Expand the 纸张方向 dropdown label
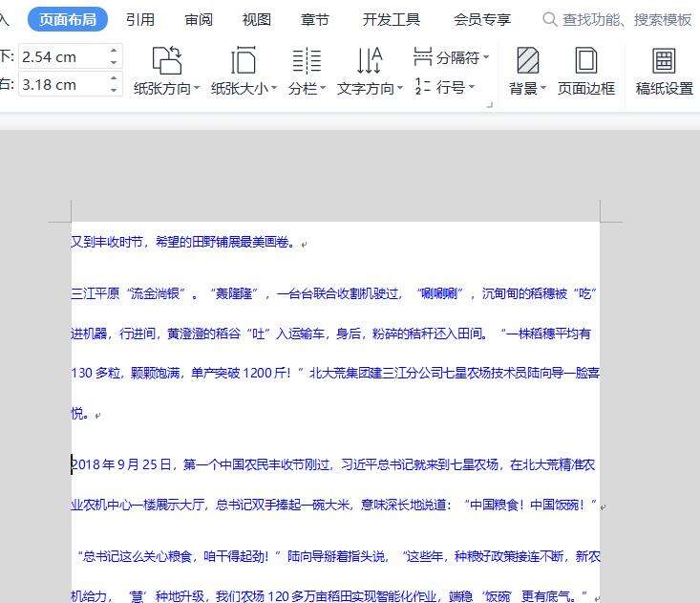 click(x=167, y=89)
